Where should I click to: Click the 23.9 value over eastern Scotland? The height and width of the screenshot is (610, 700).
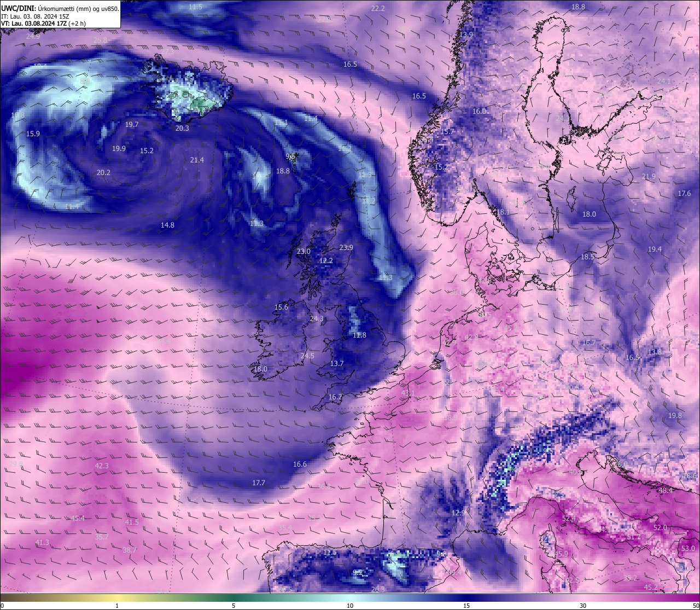click(346, 248)
